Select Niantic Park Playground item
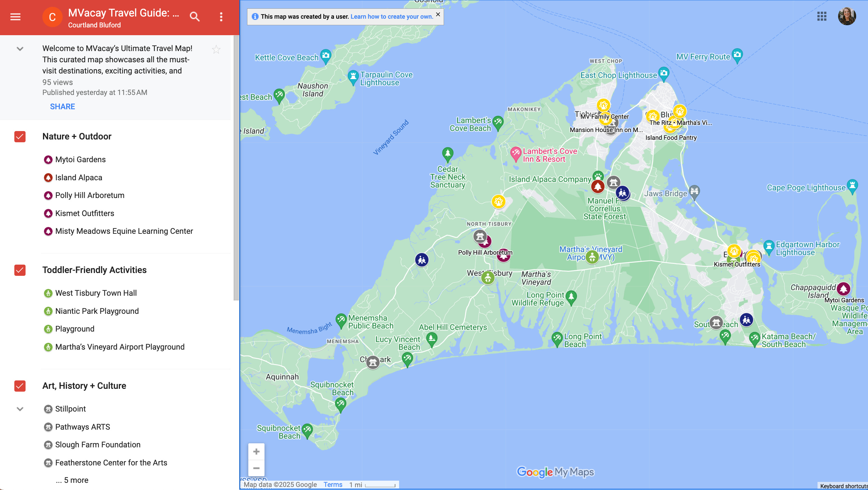The height and width of the screenshot is (490, 868). click(97, 311)
